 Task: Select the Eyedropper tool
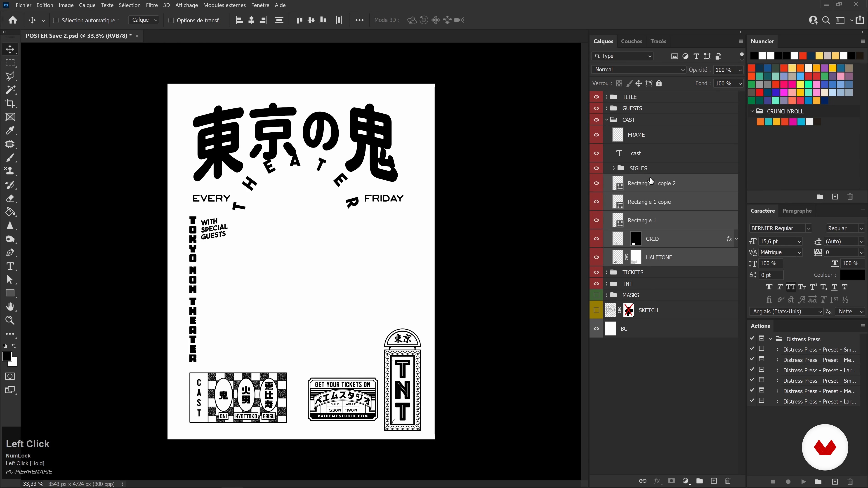pyautogui.click(x=10, y=131)
